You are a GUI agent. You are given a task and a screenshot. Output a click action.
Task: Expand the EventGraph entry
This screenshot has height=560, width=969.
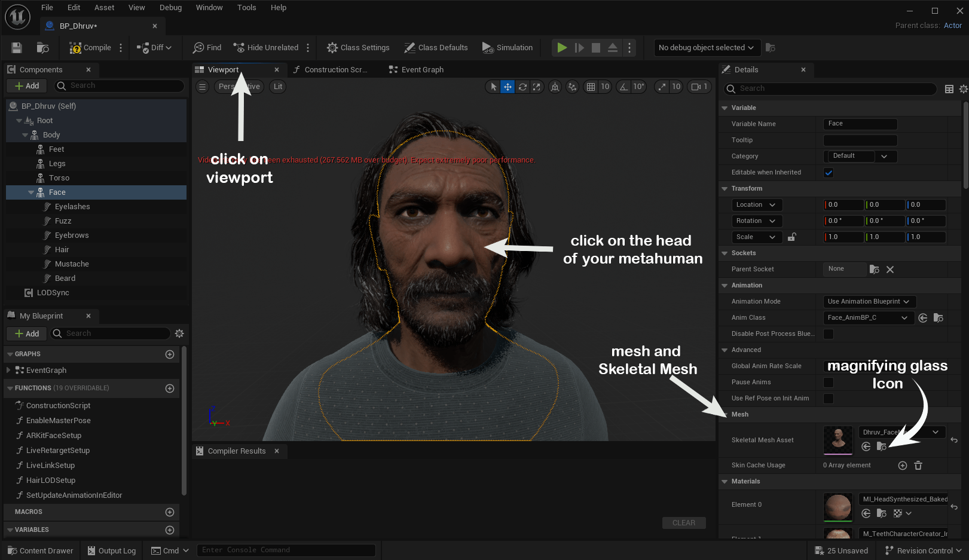tap(8, 371)
